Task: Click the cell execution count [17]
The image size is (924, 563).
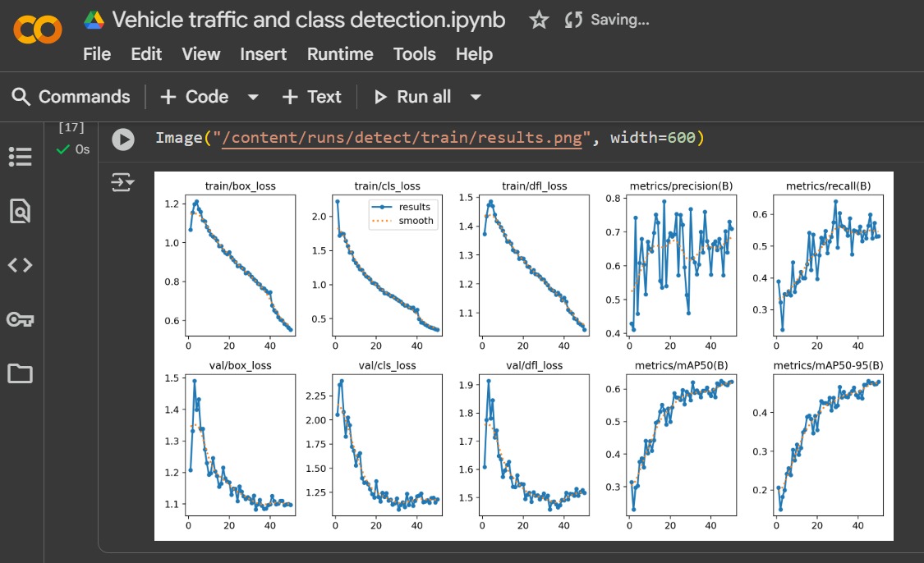Action: [x=71, y=127]
